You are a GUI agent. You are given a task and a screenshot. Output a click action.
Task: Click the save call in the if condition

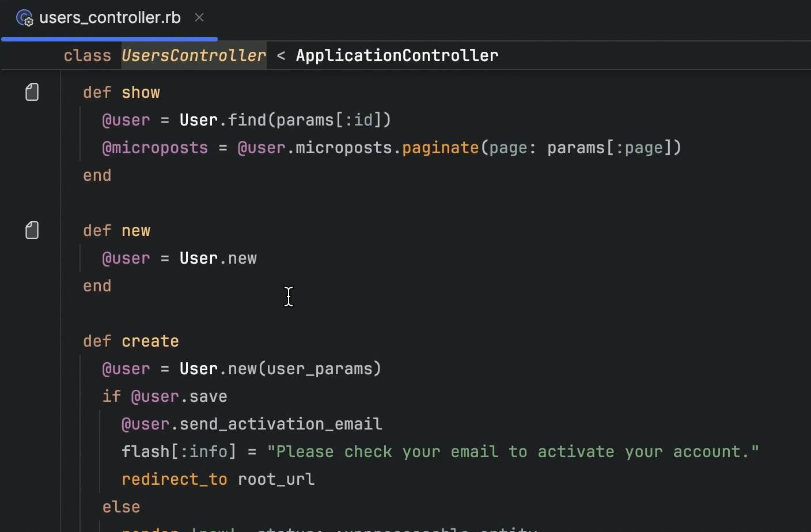click(208, 397)
